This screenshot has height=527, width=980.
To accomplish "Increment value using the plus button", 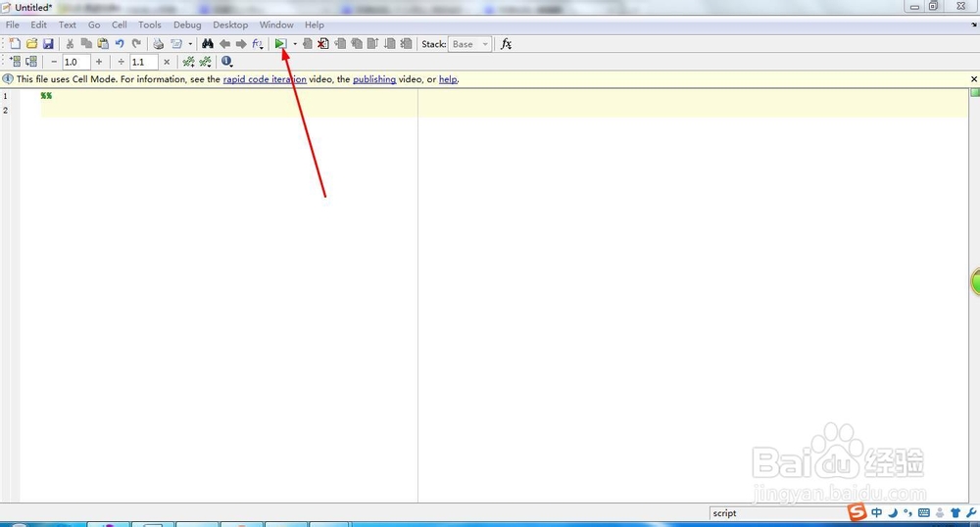I will point(99,62).
